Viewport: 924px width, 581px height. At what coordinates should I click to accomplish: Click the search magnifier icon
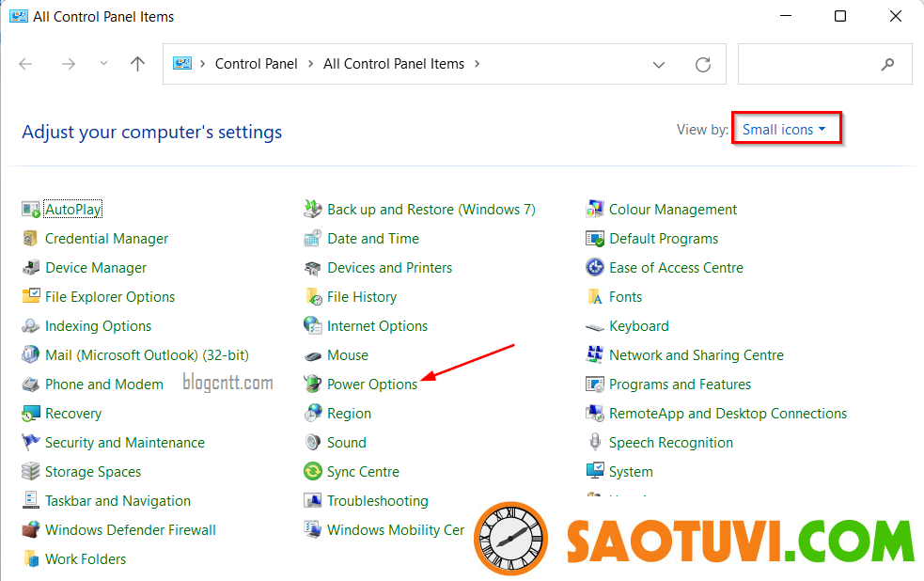tap(887, 64)
